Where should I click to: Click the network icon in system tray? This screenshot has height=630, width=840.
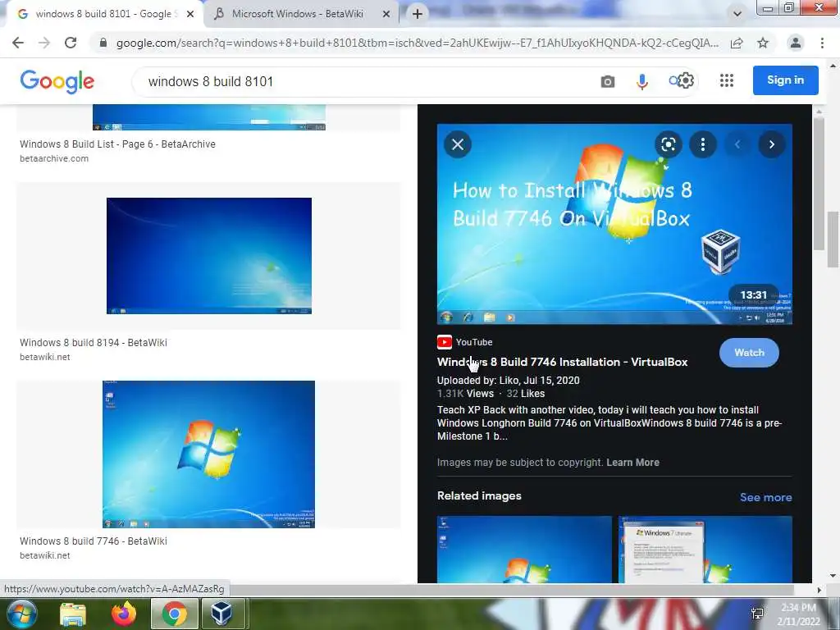point(757,614)
